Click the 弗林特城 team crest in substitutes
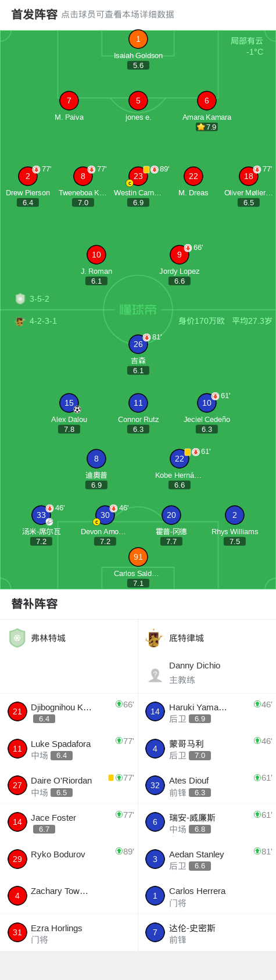 tap(17, 638)
